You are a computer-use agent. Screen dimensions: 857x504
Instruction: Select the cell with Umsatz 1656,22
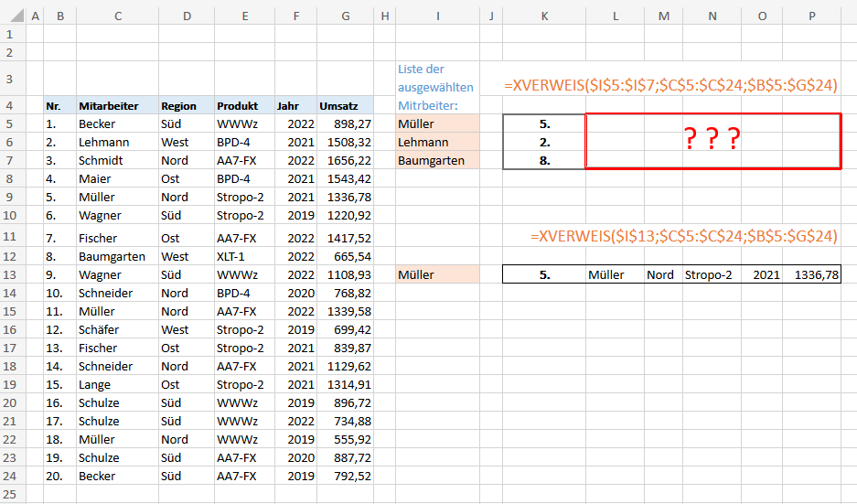346,161
